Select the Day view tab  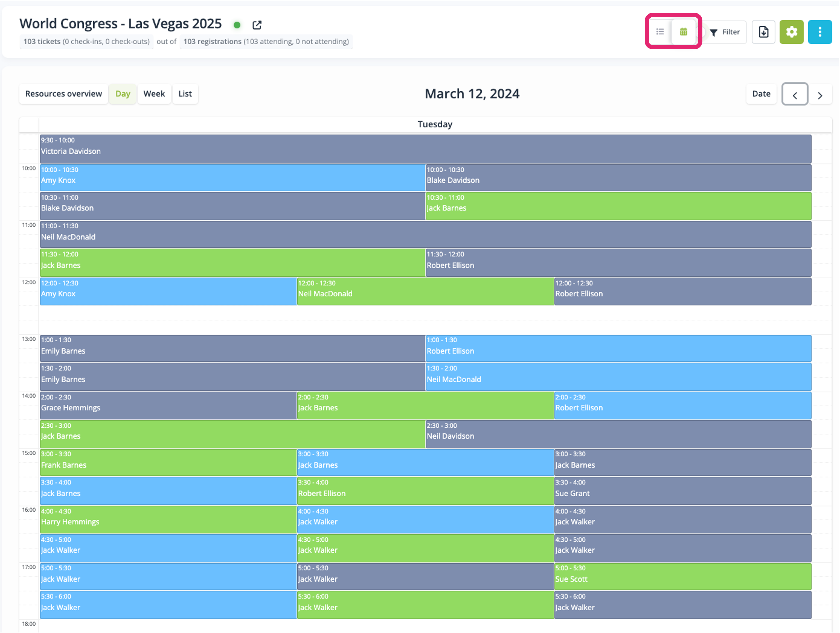[123, 94]
